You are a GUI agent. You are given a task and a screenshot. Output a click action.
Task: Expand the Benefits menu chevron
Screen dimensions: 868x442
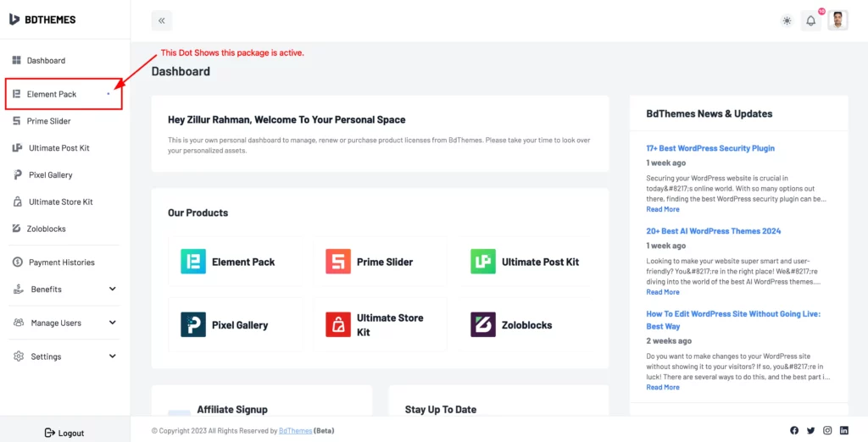point(113,289)
